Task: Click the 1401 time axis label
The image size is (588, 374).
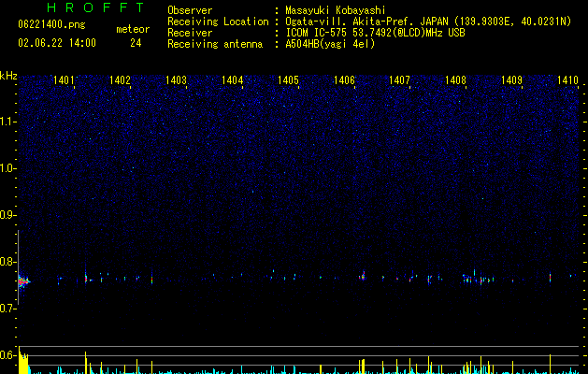Action: point(64,79)
